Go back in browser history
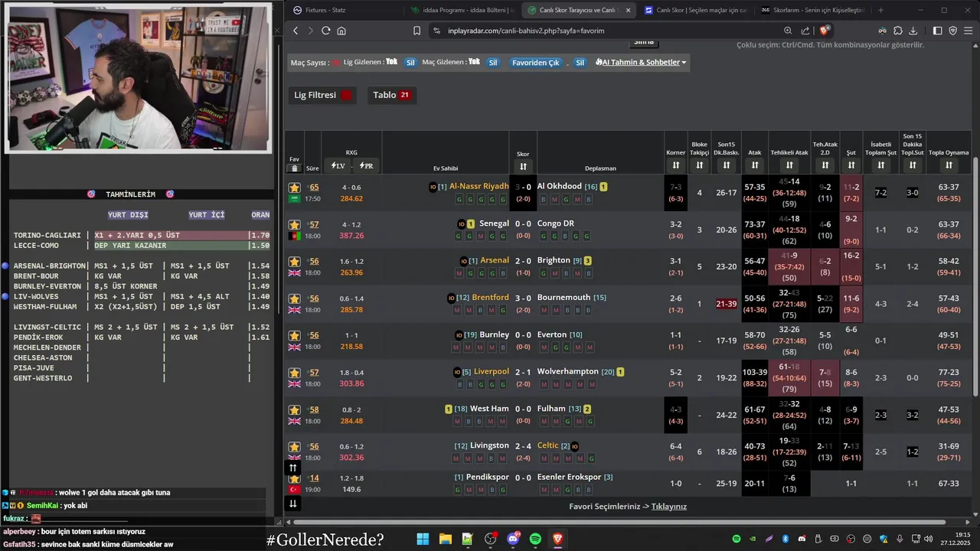 pos(296,31)
